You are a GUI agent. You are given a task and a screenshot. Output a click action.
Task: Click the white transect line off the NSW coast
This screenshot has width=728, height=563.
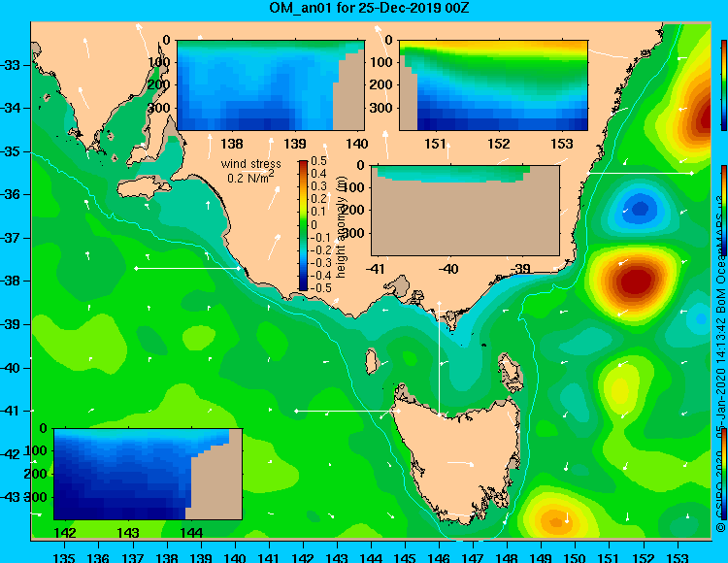pyautogui.click(x=640, y=173)
